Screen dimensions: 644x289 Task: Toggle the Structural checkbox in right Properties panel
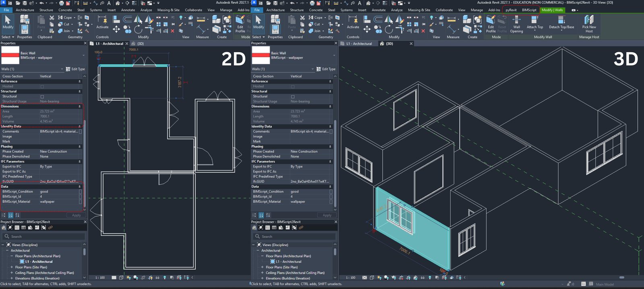293,96
